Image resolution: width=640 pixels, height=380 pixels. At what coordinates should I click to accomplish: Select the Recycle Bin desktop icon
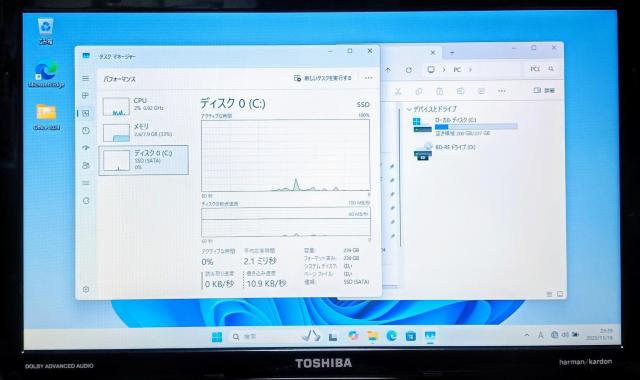tap(46, 31)
